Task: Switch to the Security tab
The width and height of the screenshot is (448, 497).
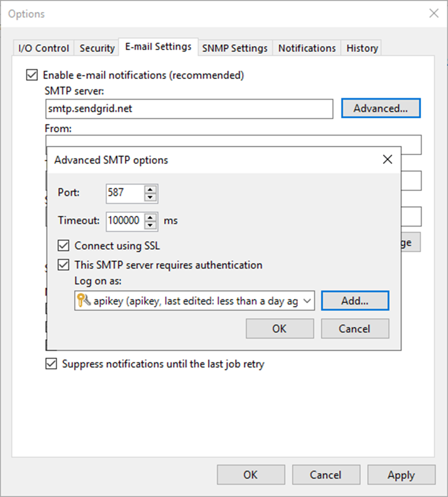Action: click(x=97, y=48)
